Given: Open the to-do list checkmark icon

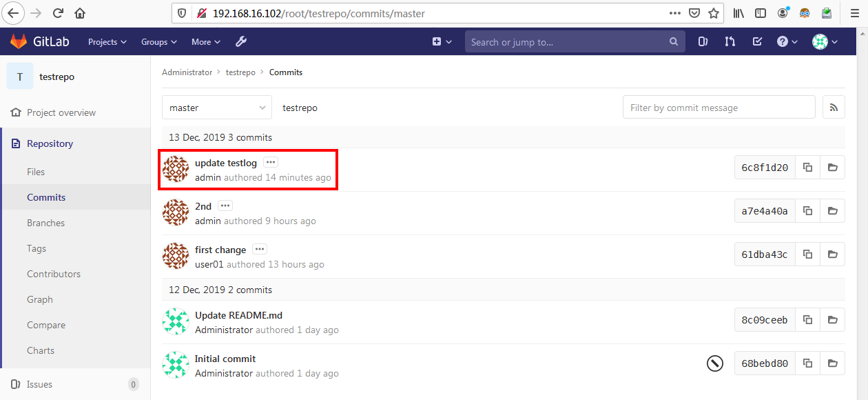Looking at the screenshot, I should tap(757, 42).
